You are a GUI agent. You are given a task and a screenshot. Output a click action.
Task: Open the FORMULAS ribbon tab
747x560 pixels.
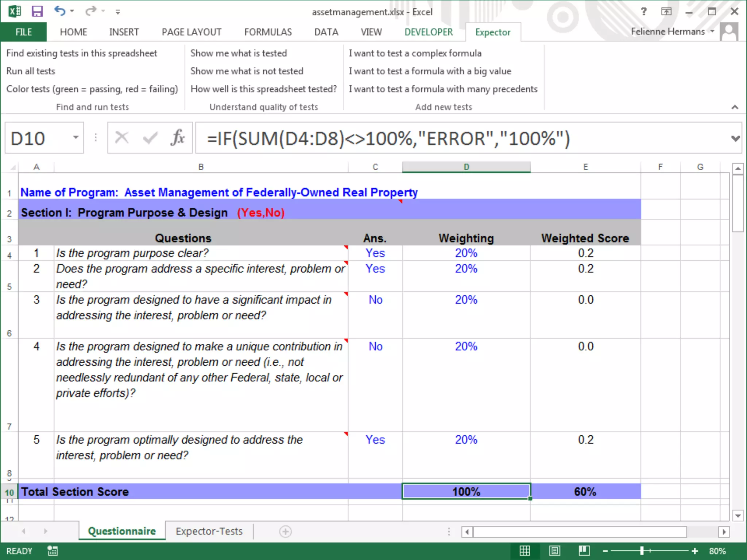pyautogui.click(x=268, y=32)
